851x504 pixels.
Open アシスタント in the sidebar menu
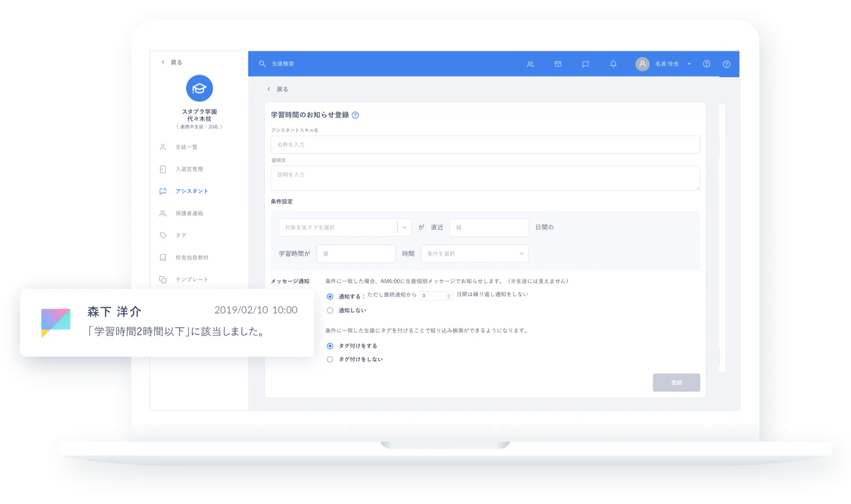(192, 191)
